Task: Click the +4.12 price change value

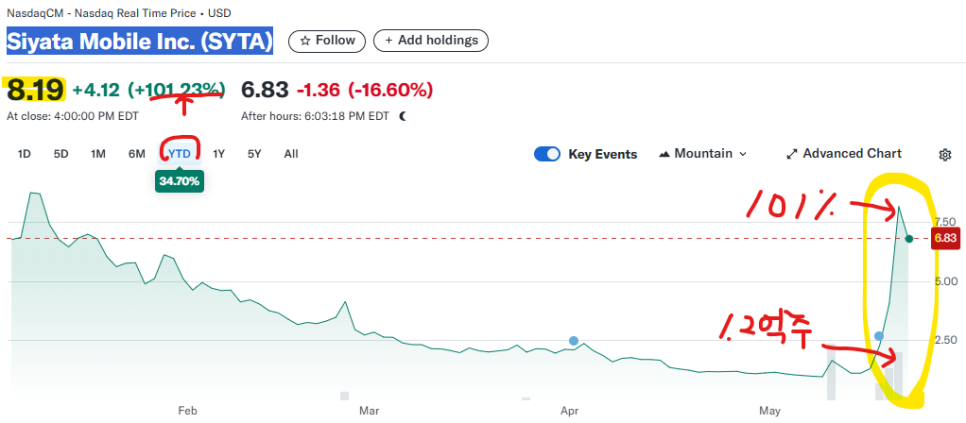Action: click(x=96, y=90)
